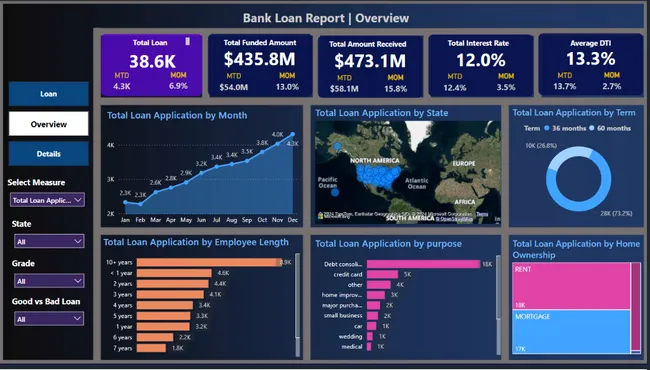
Task: Click the 36 months legend dot
Action: point(547,128)
